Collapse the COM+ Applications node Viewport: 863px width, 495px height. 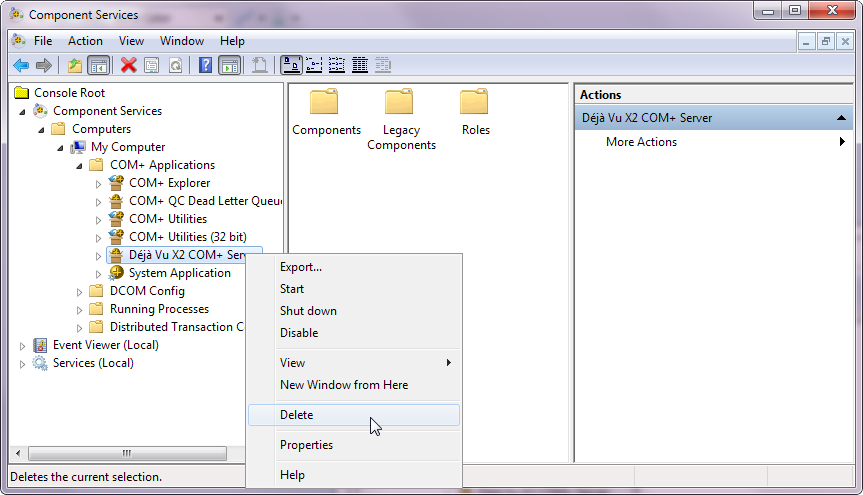(x=79, y=166)
